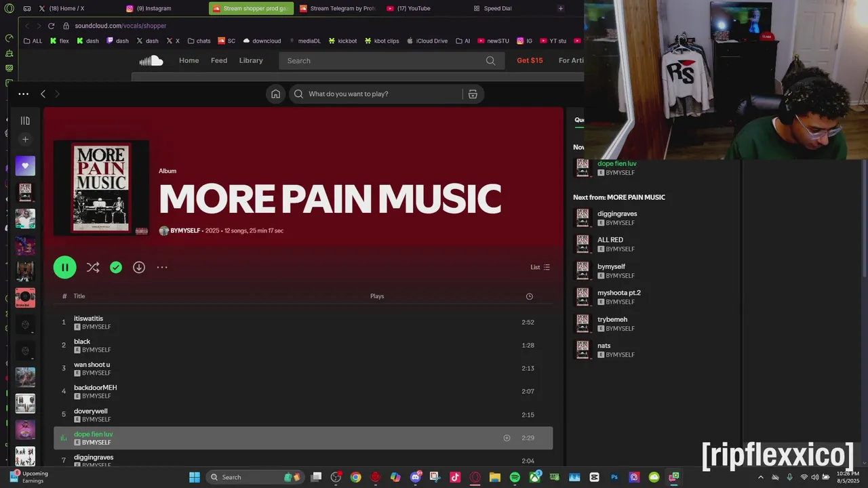This screenshot has height=488, width=868.
Task: Toggle the green saved-to-library checkmark
Action: click(116, 267)
